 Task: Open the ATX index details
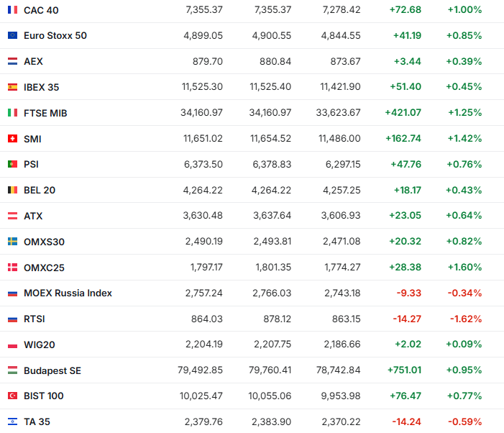(x=33, y=216)
